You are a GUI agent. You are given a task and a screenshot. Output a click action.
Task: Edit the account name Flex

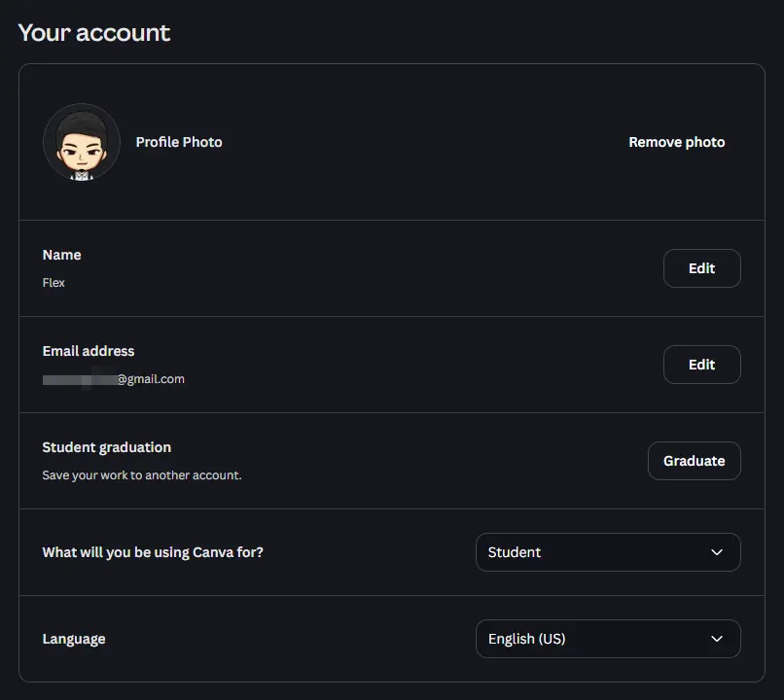(701, 268)
